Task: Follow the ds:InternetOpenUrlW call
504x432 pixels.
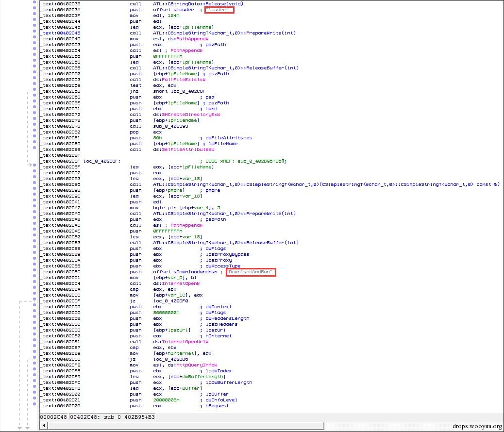Action: 181,341
